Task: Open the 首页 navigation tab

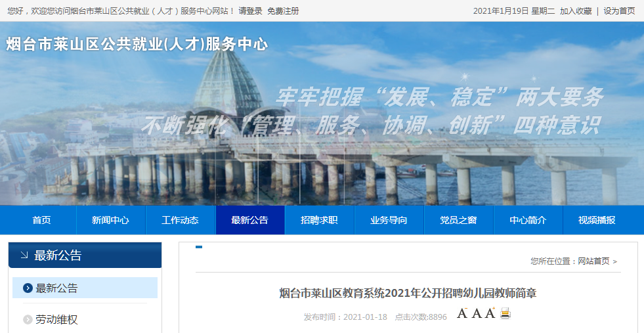Action: click(42, 220)
